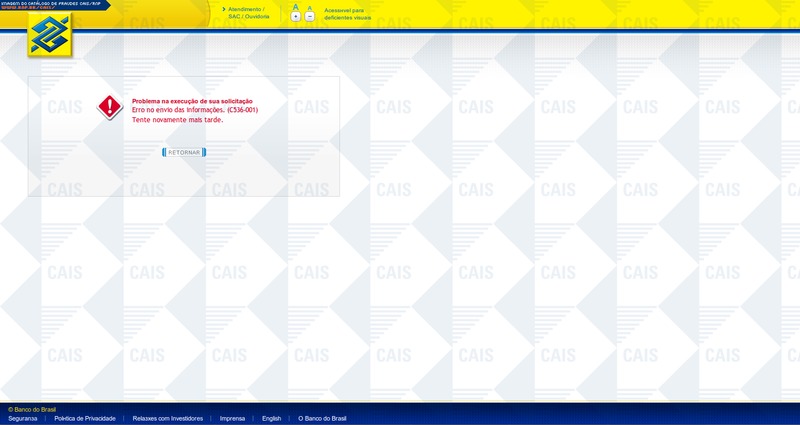The height and width of the screenshot is (425, 800).
Task: Click the arrow beside Atendimento
Action: point(223,9)
